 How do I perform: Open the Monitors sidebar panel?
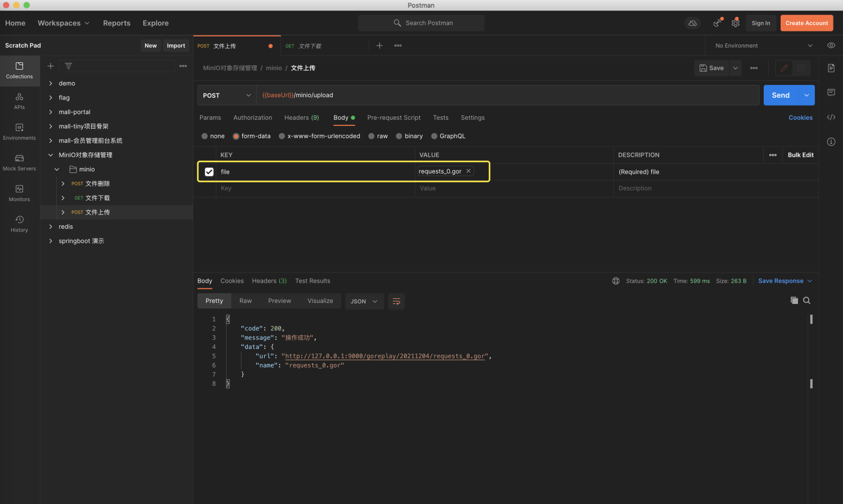click(20, 193)
